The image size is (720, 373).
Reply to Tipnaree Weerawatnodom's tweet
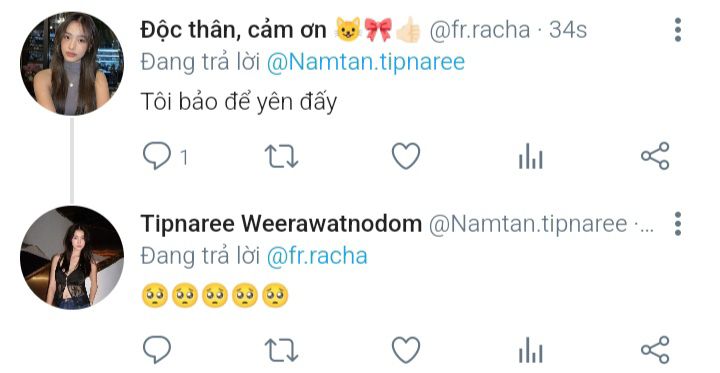[x=157, y=350]
